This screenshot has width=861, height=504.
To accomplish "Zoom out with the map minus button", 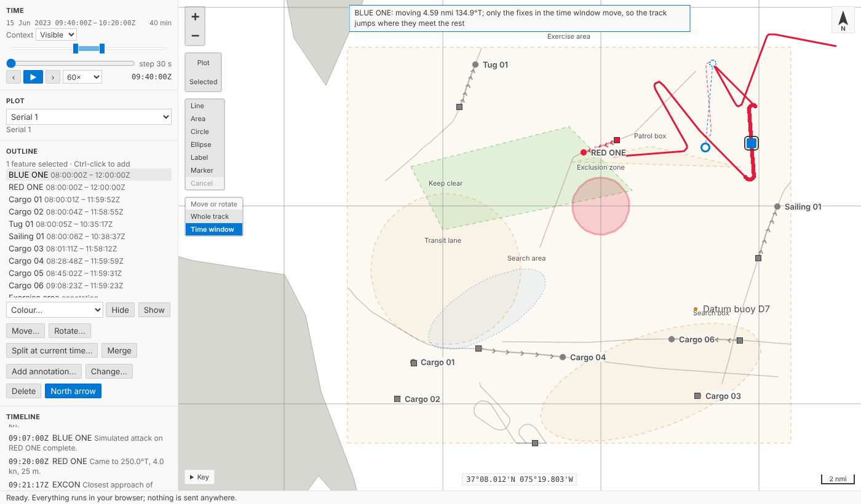I will pyautogui.click(x=195, y=36).
